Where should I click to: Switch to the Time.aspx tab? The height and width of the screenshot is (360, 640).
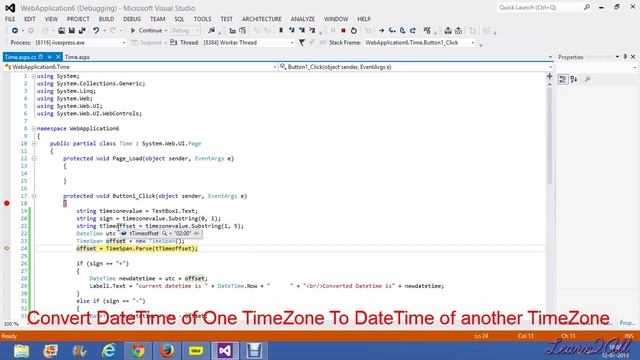[x=77, y=57]
